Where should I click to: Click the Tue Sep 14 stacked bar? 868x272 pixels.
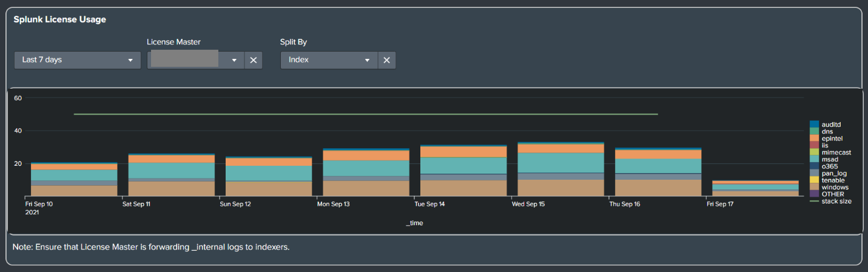[463, 171]
